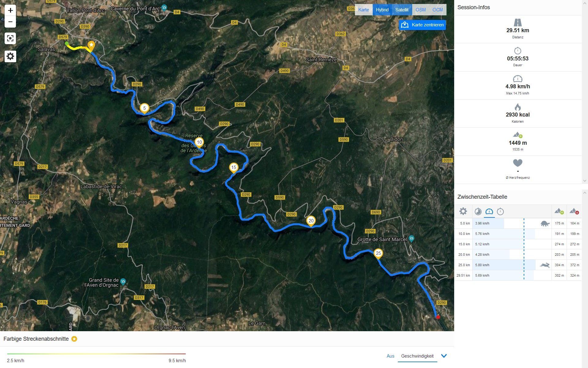The width and height of the screenshot is (588, 368).
Task: Collapse the Zwischenzeit-Tabelle panel arrow
Action: (584, 193)
